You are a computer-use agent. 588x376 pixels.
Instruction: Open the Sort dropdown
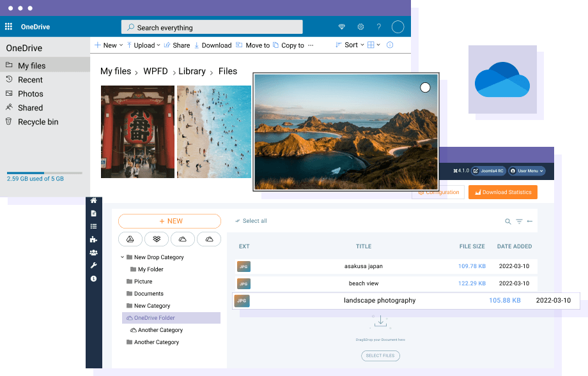click(350, 45)
